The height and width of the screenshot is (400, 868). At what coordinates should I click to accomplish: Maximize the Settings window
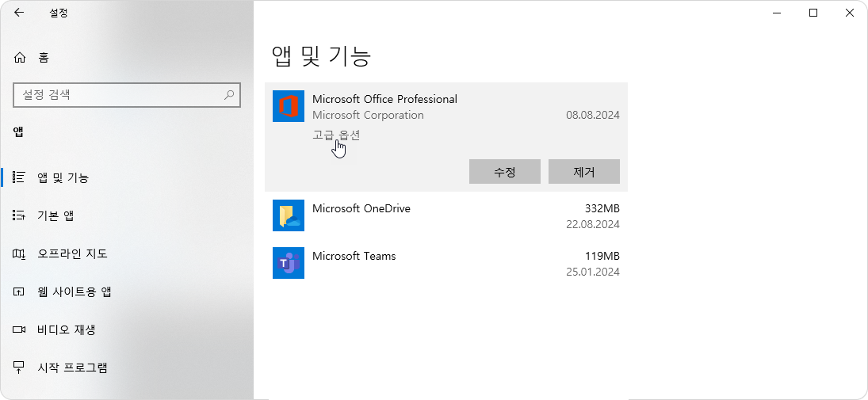pyautogui.click(x=813, y=13)
